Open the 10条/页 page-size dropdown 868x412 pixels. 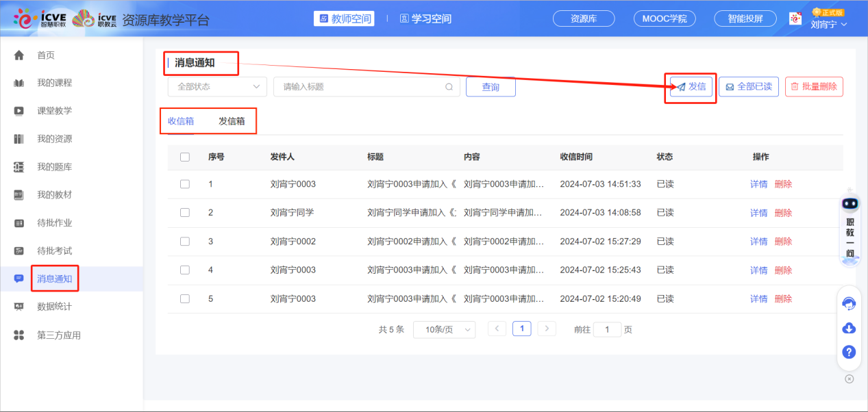point(444,329)
